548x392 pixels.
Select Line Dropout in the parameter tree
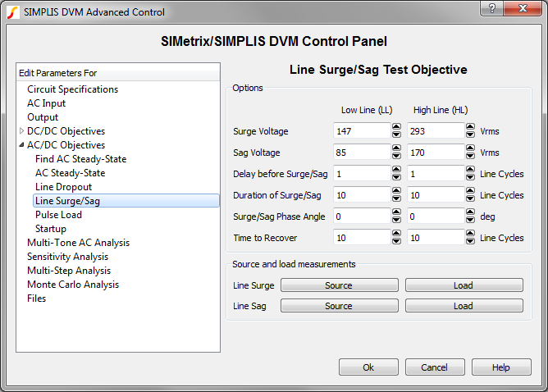tap(63, 187)
